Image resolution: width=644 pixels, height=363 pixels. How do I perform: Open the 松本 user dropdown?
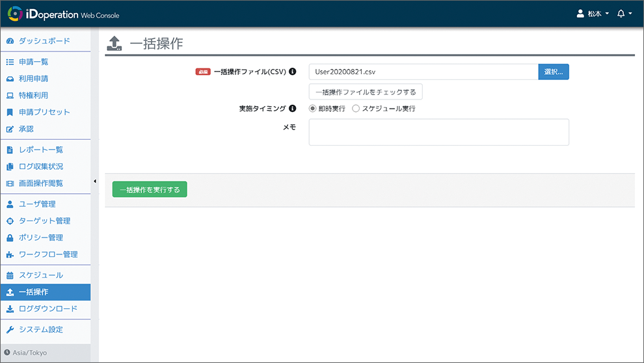(x=593, y=14)
